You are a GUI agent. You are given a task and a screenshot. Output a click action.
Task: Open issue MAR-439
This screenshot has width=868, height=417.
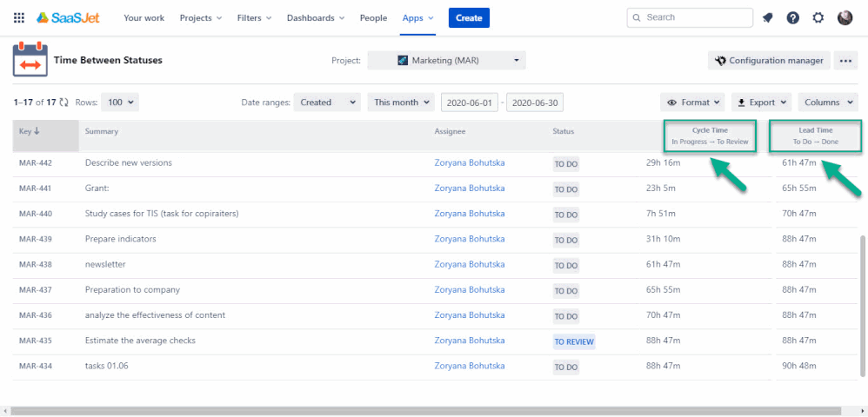36,240
